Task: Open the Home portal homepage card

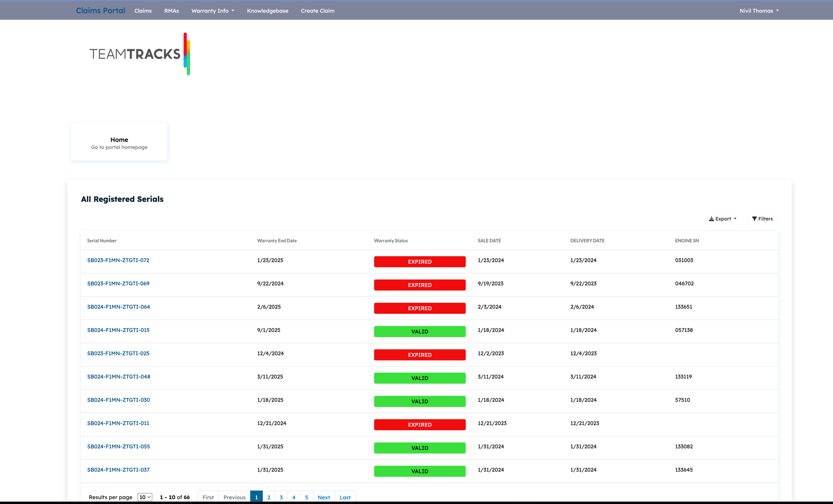Action: coord(119,142)
